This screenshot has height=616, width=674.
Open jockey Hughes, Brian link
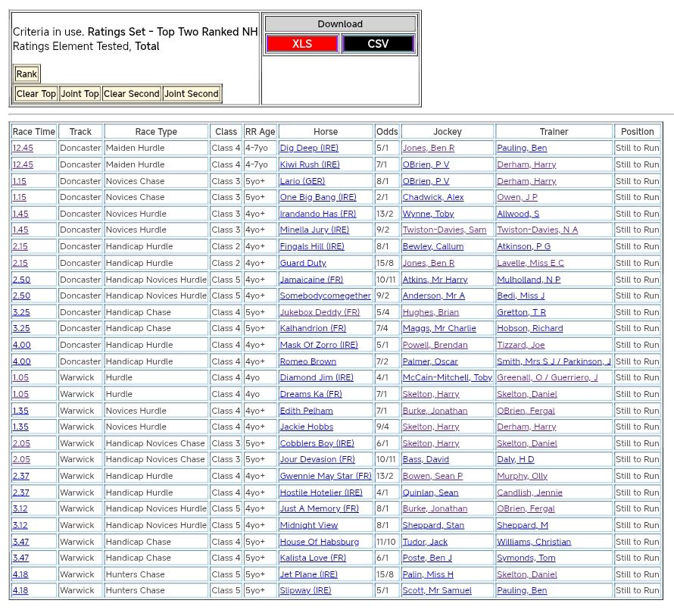click(x=430, y=312)
